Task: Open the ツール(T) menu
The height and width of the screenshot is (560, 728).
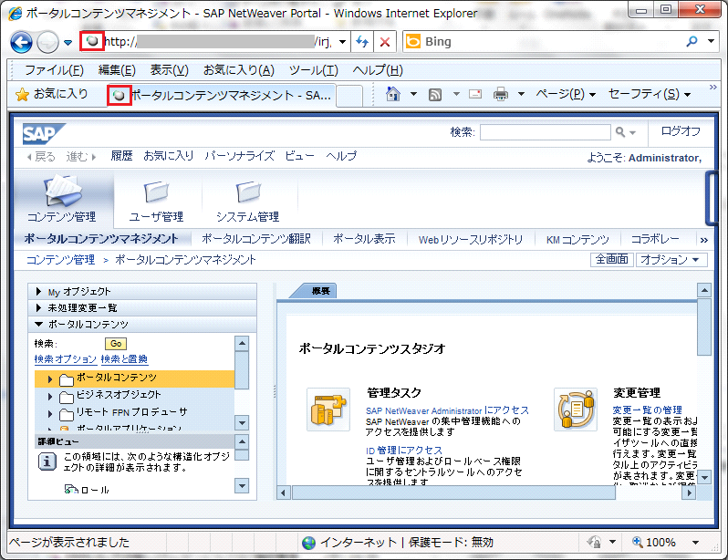Action: [x=314, y=70]
